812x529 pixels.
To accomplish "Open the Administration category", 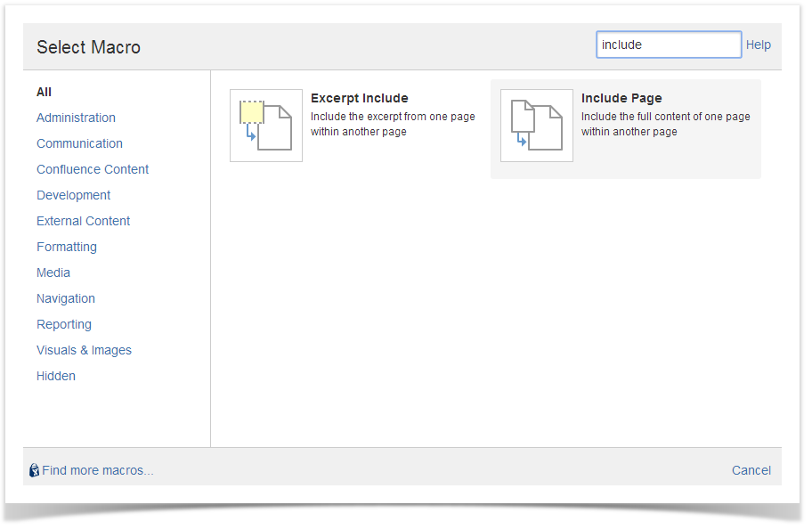I will click(x=77, y=118).
